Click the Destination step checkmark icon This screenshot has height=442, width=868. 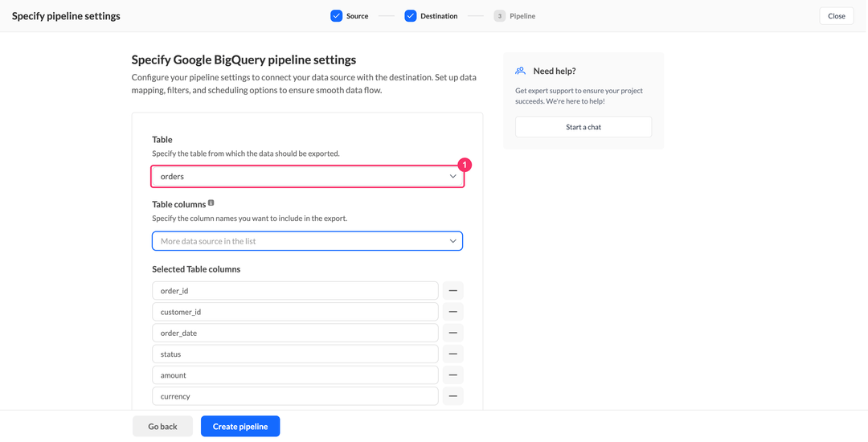410,16
